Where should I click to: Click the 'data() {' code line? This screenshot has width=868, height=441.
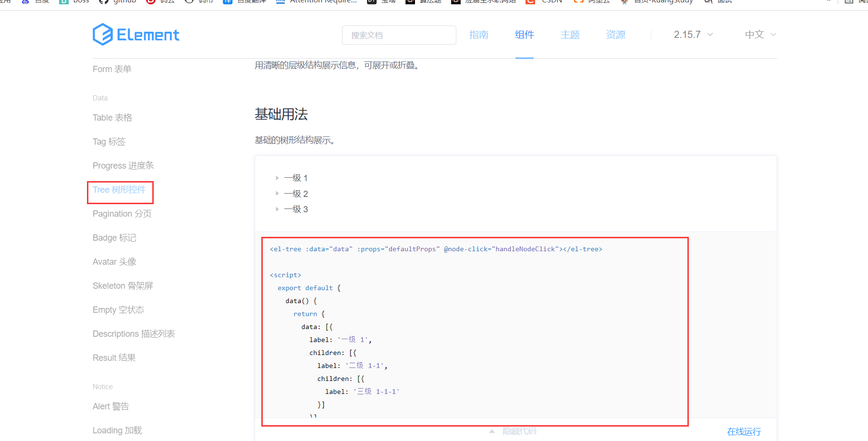301,301
